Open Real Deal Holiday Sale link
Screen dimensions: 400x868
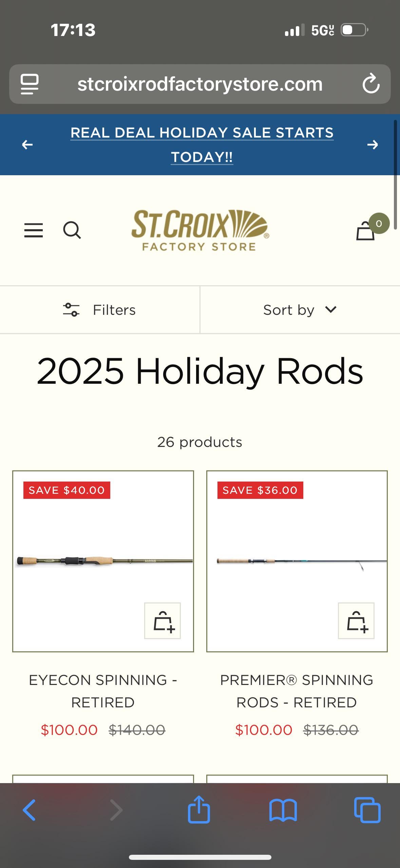pyautogui.click(x=202, y=145)
